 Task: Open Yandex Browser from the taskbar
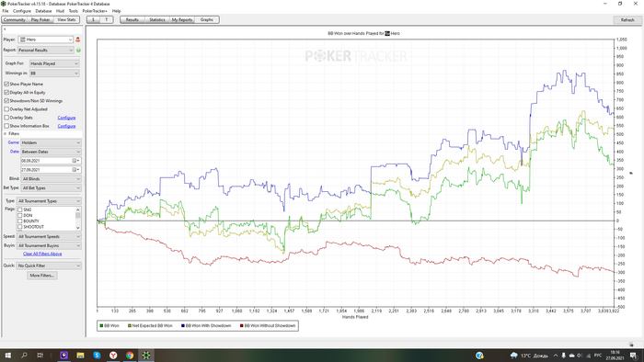(113, 355)
